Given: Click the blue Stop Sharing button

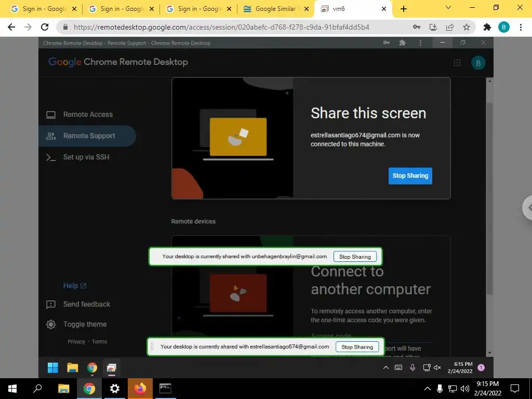Looking at the screenshot, I should [410, 176].
